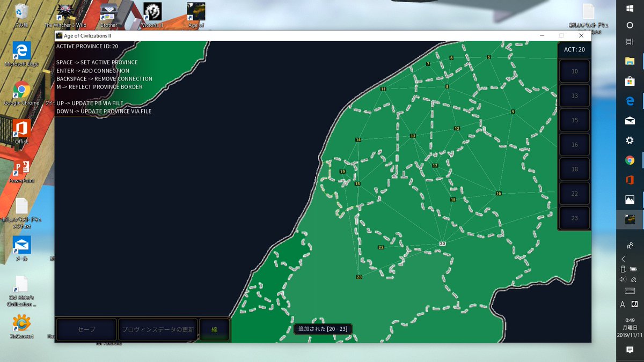Open File Explorer from taskbar
Screen dimensions: 644x362
(x=630, y=61)
